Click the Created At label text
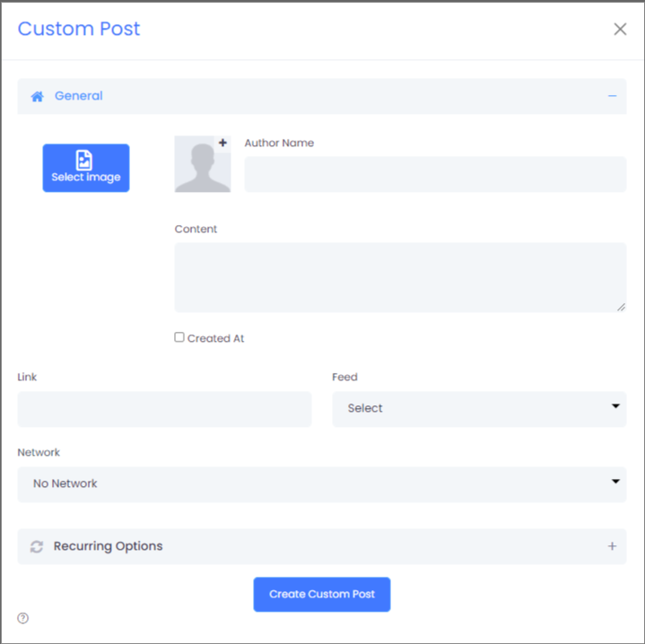645x644 pixels. pyautogui.click(x=215, y=338)
